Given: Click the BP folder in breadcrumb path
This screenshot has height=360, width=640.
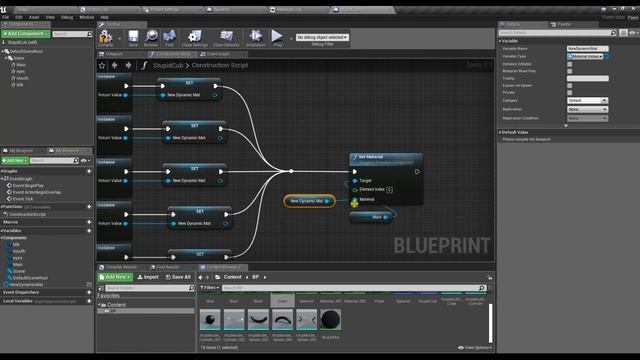Looking at the screenshot, I should (256, 277).
